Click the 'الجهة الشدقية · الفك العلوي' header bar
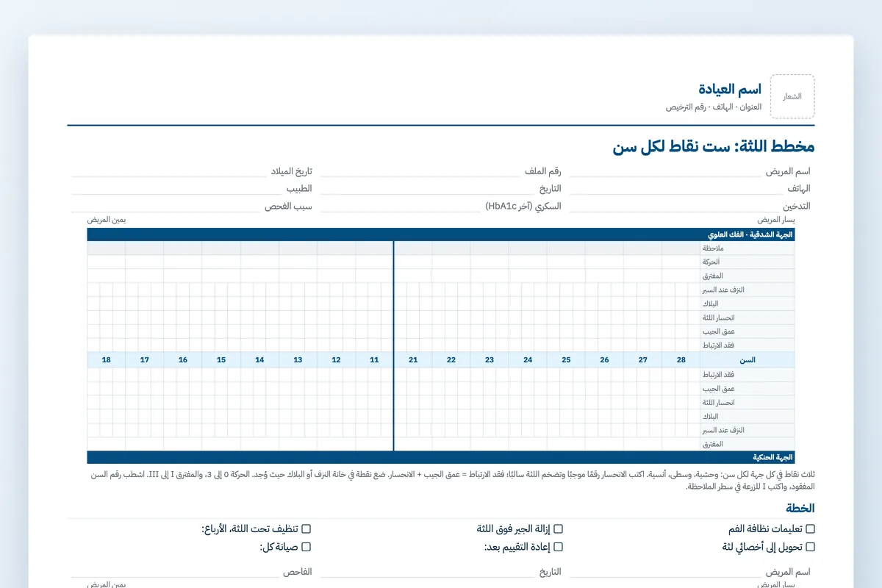The width and height of the screenshot is (882, 588). pos(441,234)
